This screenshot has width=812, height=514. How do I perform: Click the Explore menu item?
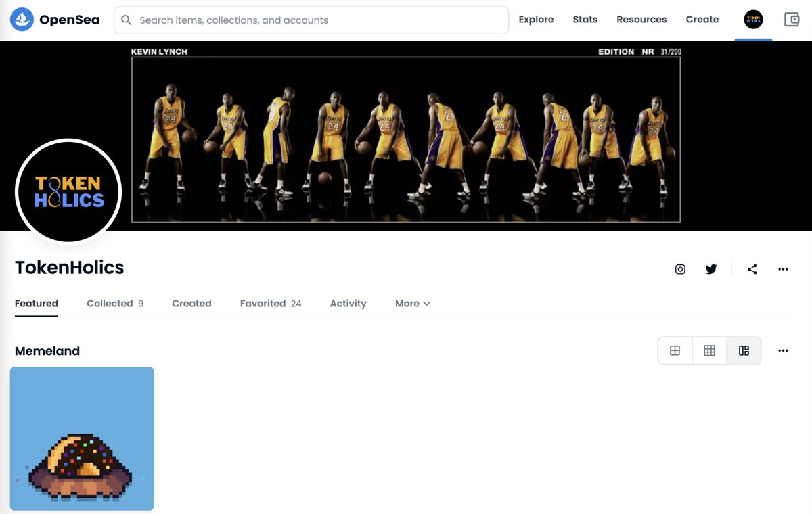pyautogui.click(x=536, y=20)
